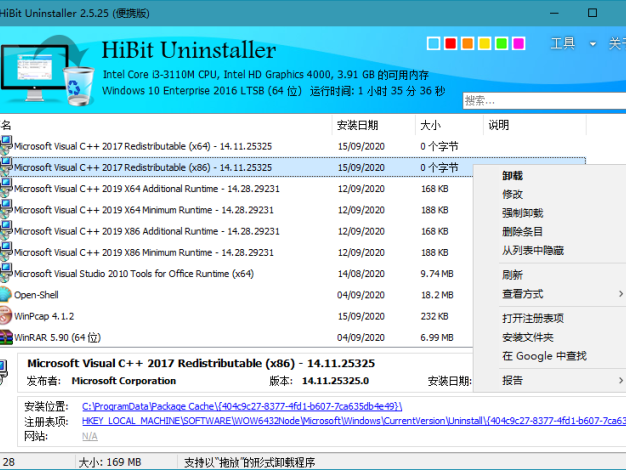Image resolution: width=626 pixels, height=470 pixels.
Task: Expand the 查看方式 submenu arrow
Action: [x=621, y=294]
